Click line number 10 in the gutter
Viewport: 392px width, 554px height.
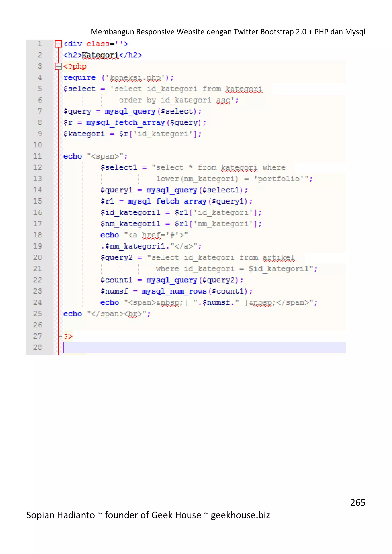click(37, 145)
